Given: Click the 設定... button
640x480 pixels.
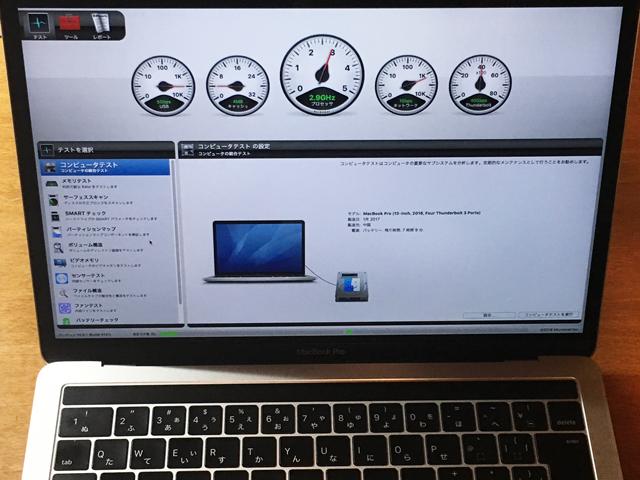Looking at the screenshot, I should tap(489, 315).
